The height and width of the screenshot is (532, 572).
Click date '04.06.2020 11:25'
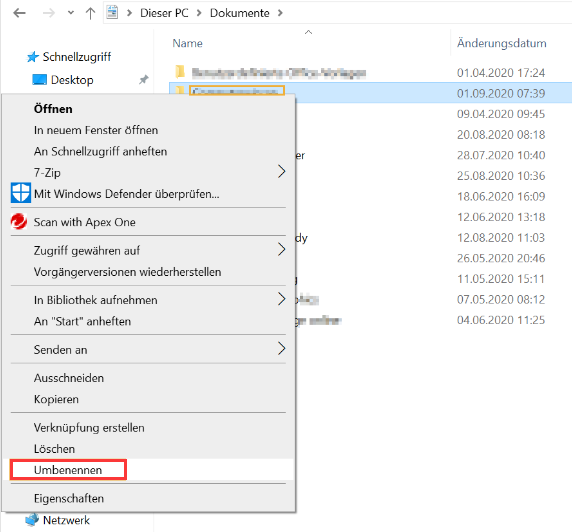pyautogui.click(x=501, y=320)
